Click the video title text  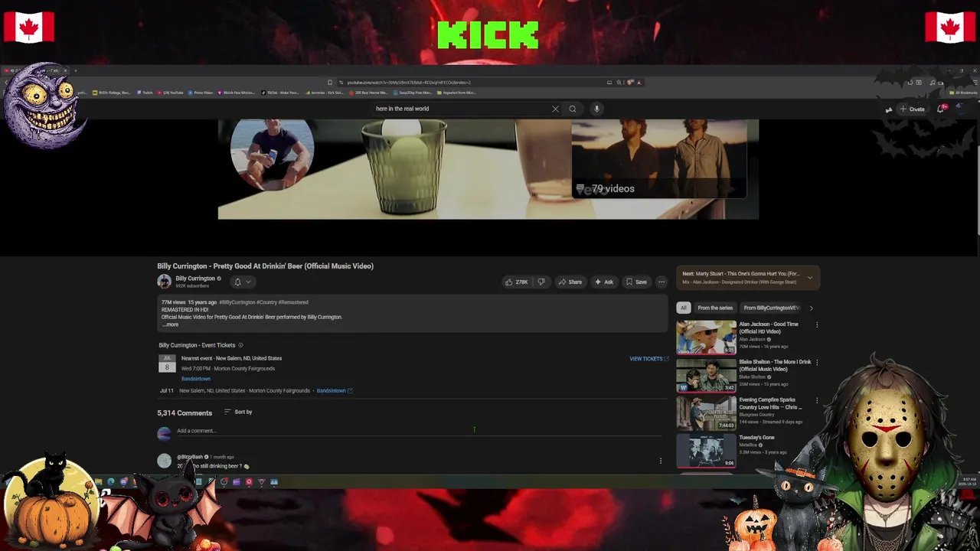[x=265, y=266]
